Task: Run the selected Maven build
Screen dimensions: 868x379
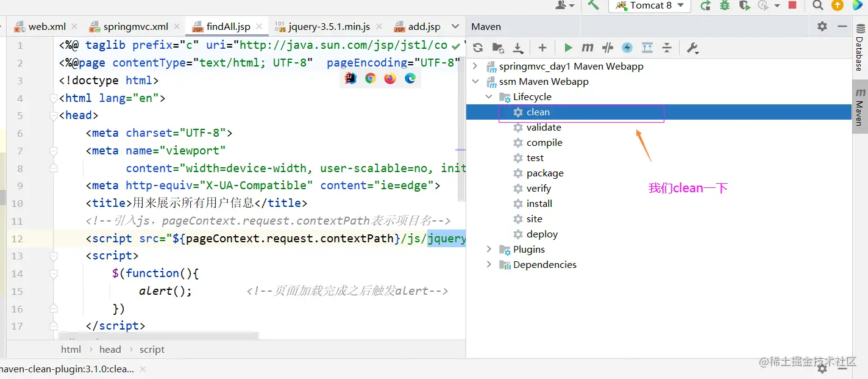Action: tap(568, 48)
